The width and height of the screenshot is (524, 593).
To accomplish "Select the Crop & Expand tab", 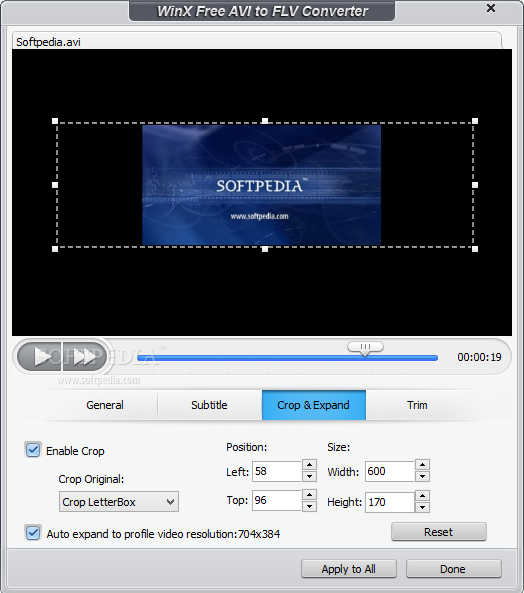I will (x=313, y=405).
